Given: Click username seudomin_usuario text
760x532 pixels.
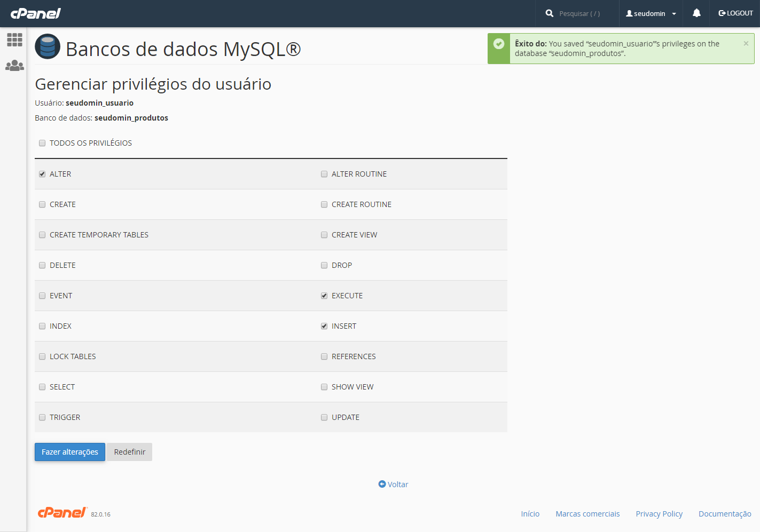Looking at the screenshot, I should point(99,103).
